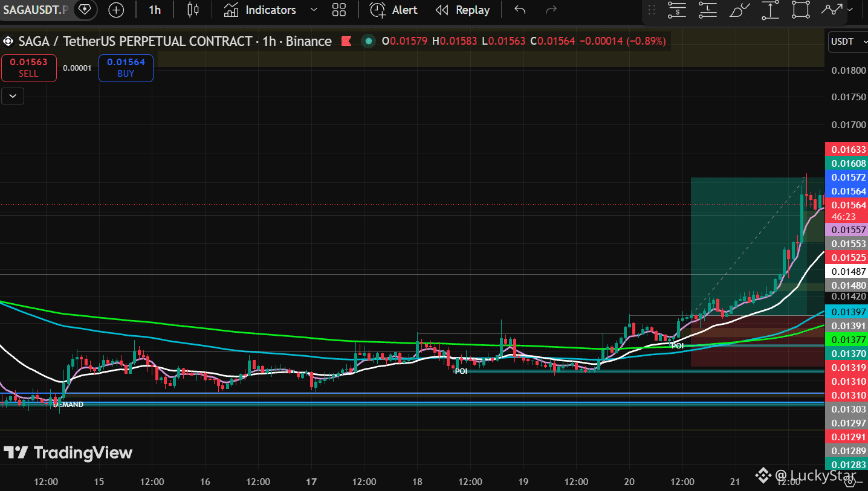Screen dimensions: 868x491
Task: Click the red 0.01291 price label
Action: click(x=846, y=437)
